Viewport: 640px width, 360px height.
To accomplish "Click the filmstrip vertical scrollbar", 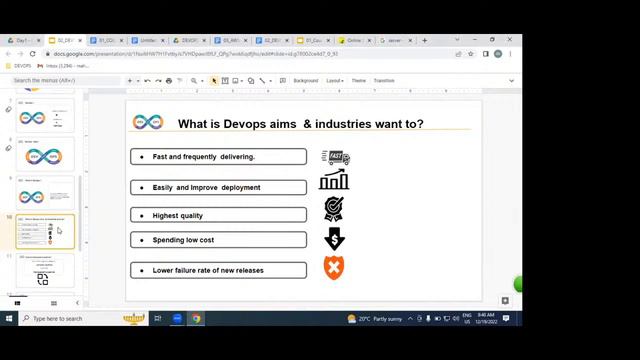I will tap(80, 212).
